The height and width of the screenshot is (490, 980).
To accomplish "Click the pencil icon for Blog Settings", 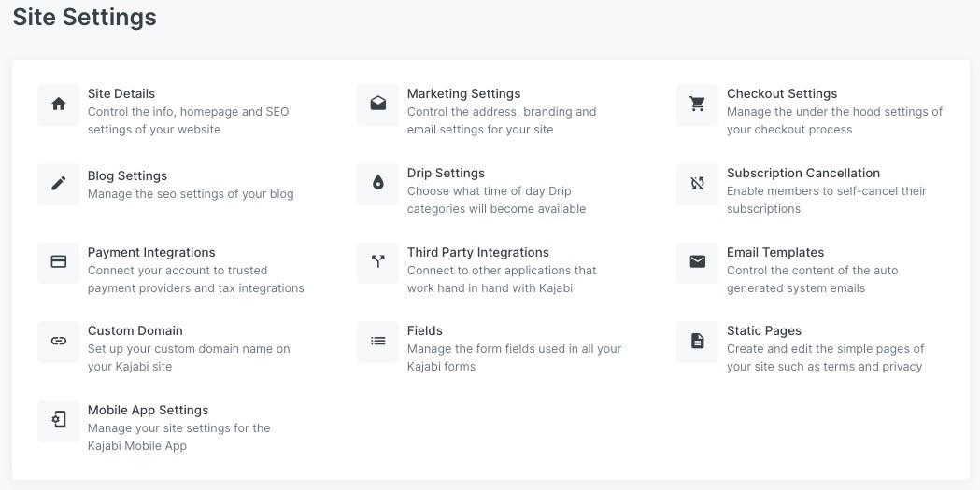I will tap(59, 183).
